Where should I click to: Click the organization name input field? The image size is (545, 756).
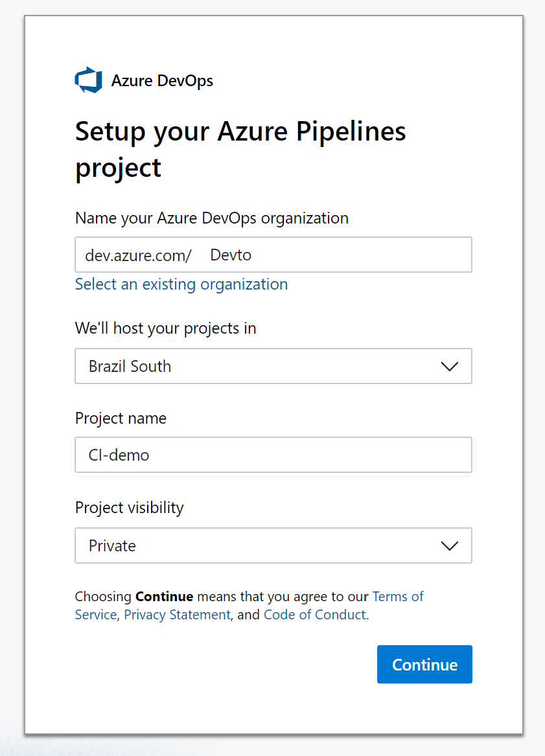[273, 255]
